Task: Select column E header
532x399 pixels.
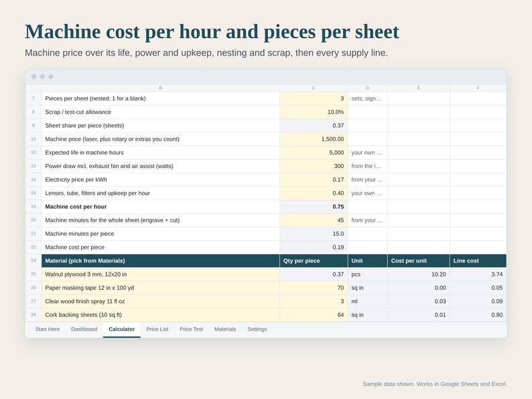Action: pyautogui.click(x=418, y=88)
